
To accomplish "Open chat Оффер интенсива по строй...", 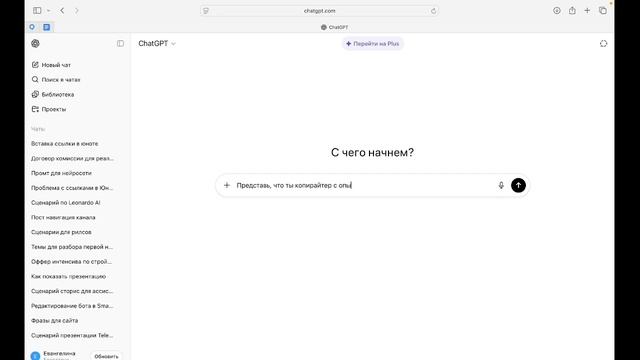I will click(71, 261).
